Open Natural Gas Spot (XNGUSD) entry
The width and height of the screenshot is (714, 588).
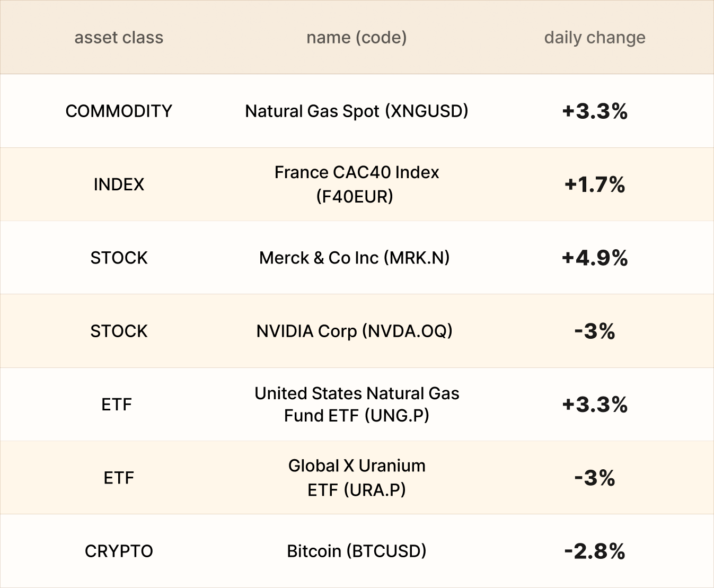coord(356,111)
